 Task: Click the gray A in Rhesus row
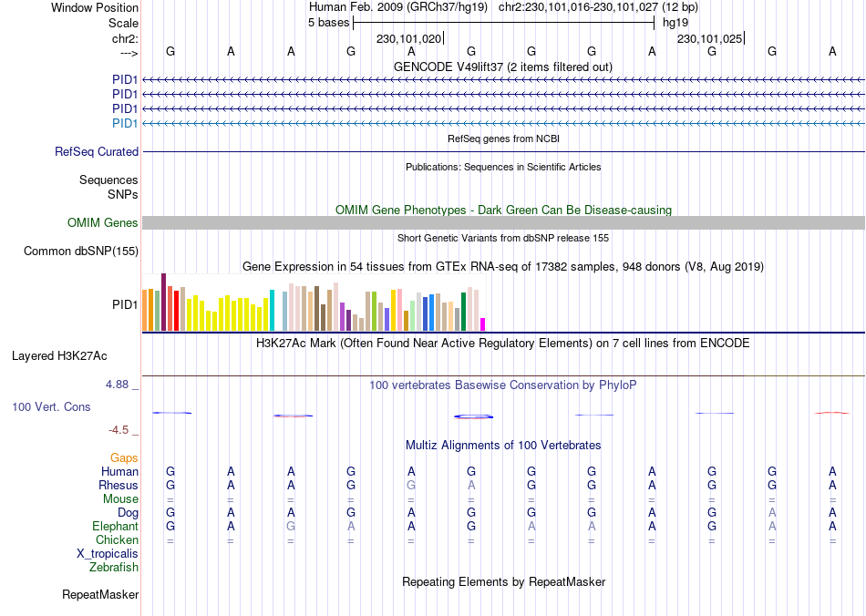click(x=471, y=485)
